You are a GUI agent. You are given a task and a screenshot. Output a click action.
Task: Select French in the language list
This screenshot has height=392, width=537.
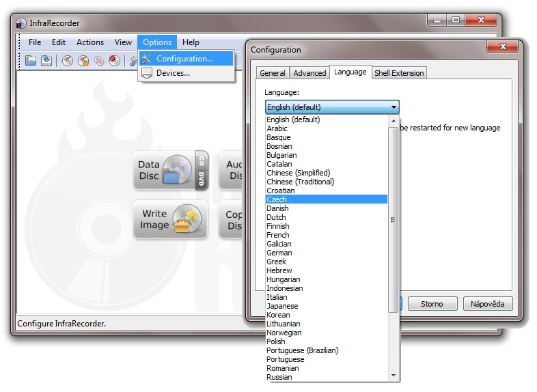327,235
